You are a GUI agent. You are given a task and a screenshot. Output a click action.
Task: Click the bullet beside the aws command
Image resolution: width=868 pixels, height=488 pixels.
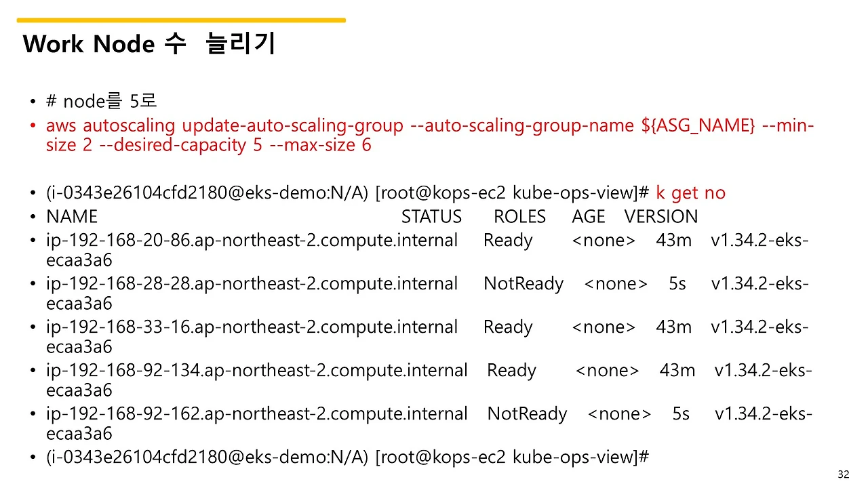[33, 125]
